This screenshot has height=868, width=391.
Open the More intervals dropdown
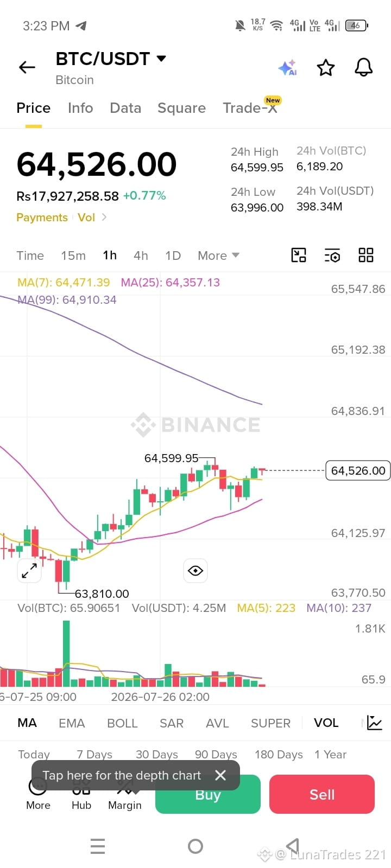tap(218, 256)
